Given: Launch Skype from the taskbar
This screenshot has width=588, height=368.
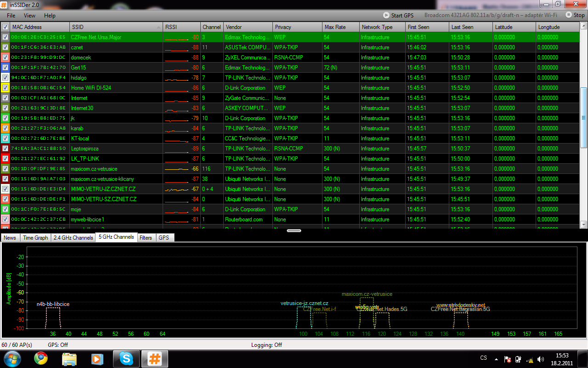Looking at the screenshot, I should [x=126, y=358].
